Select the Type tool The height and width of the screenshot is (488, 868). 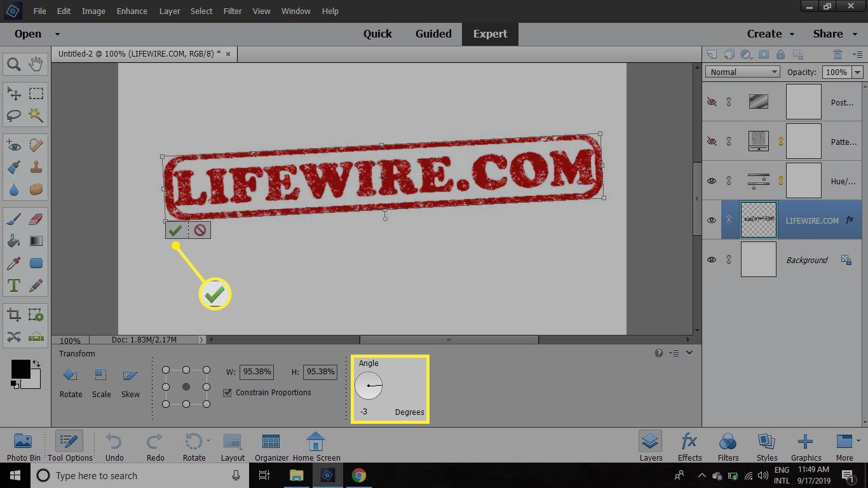[13, 285]
